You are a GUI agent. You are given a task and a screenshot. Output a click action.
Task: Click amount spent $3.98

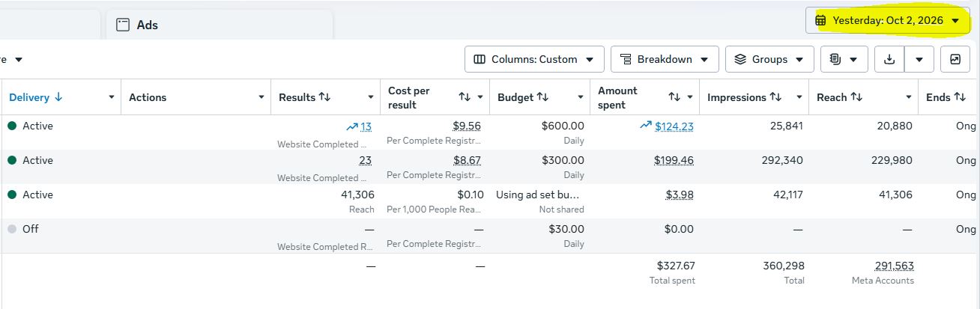click(680, 195)
